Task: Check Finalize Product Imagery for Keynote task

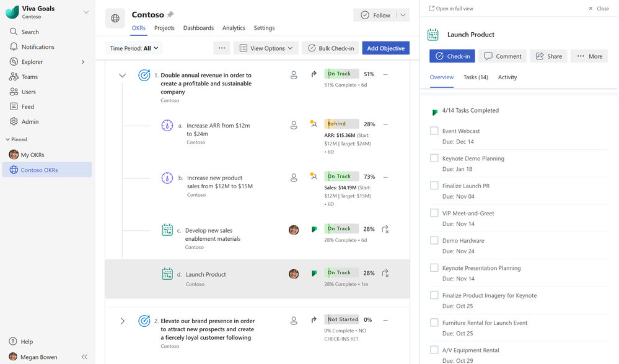Action: point(434,295)
